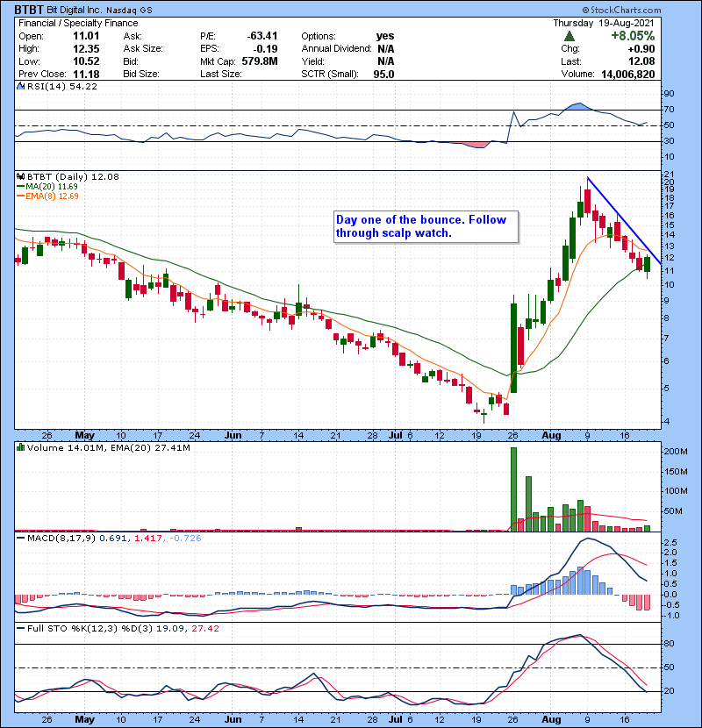
Task: Click the stochastic %D value 27.42
Action: (204, 629)
